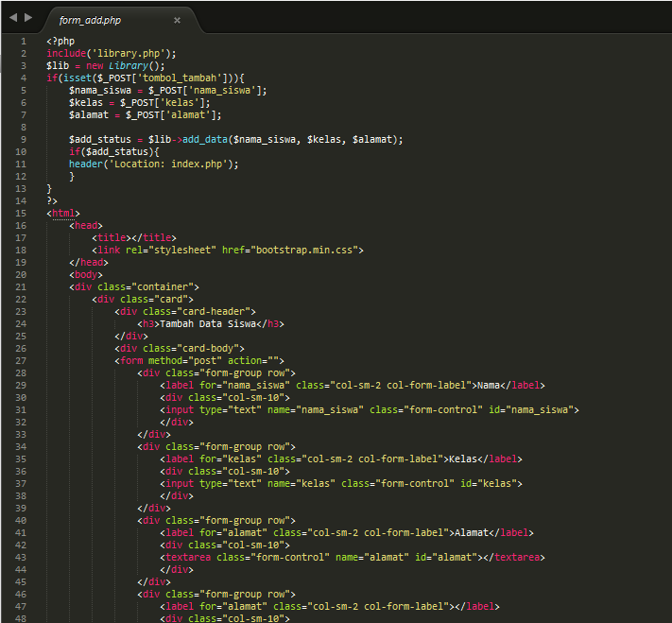Image resolution: width=672 pixels, height=623 pixels.
Task: Click line number 48 in gutter
Action: (x=21, y=618)
